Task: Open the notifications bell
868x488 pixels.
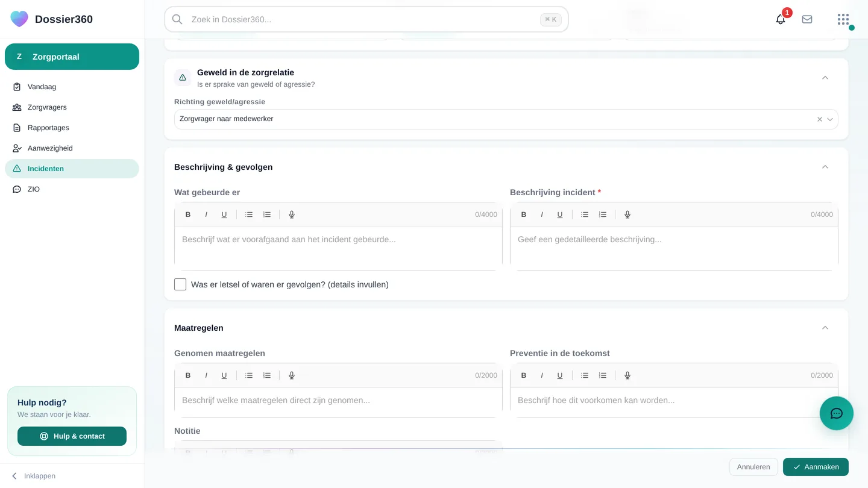Action: (781, 19)
